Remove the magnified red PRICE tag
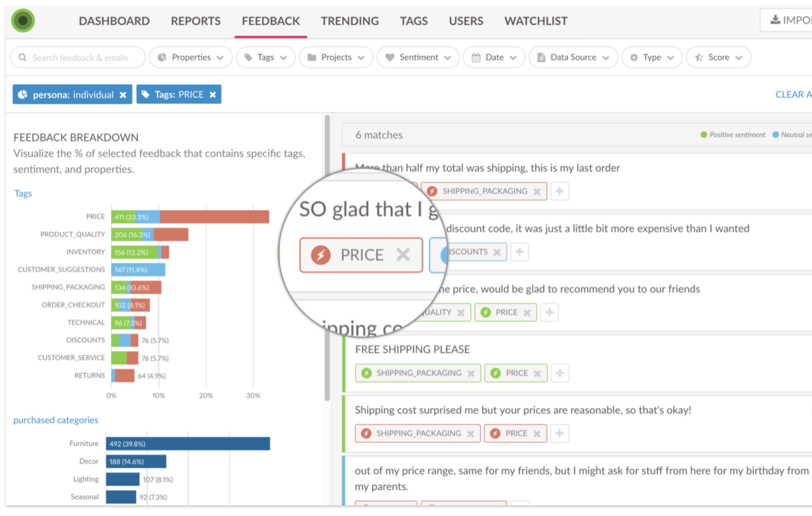Screen dimensions: 812x516 point(403,255)
